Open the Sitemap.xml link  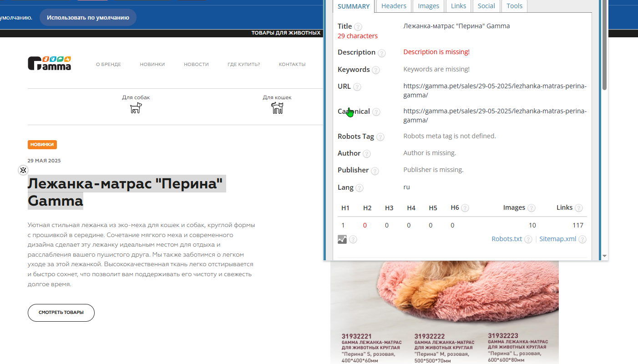pos(558,239)
